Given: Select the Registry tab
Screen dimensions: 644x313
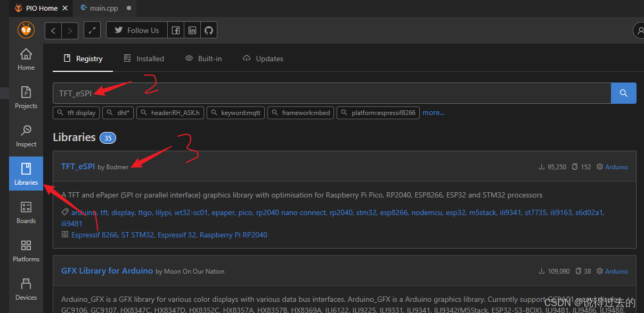Looking at the screenshot, I should coord(83,59).
